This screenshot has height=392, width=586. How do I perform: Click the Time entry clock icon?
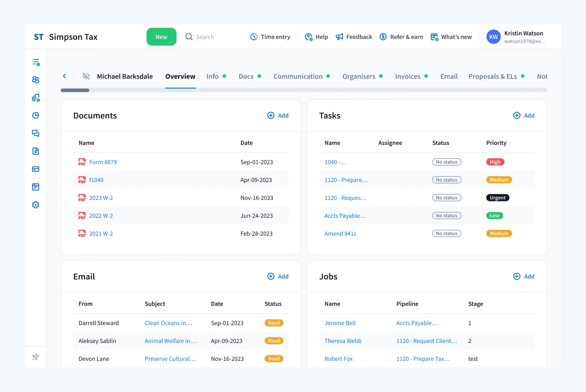coord(254,37)
